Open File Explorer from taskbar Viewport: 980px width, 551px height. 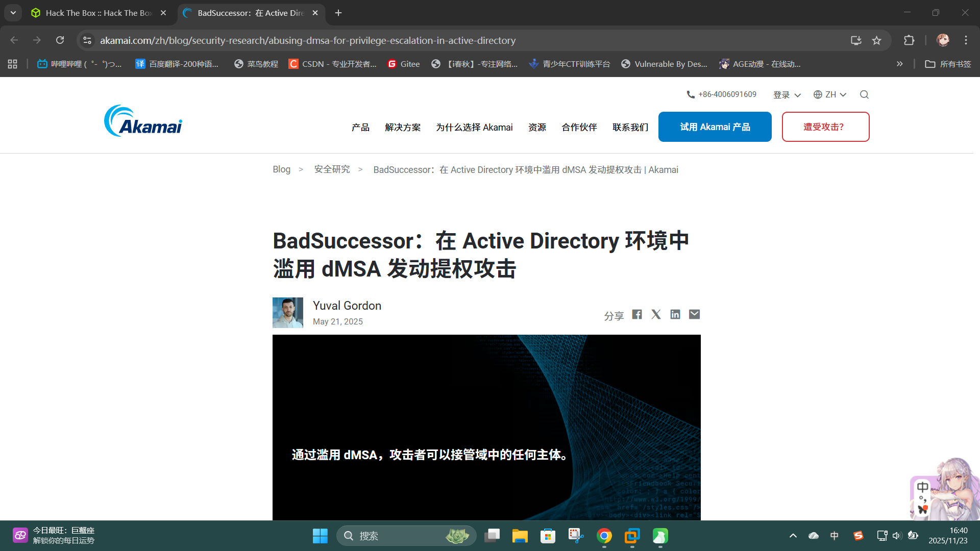(520, 536)
